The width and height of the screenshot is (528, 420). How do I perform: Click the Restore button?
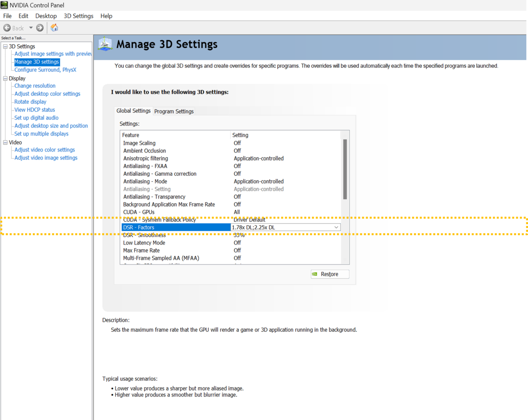tap(330, 274)
